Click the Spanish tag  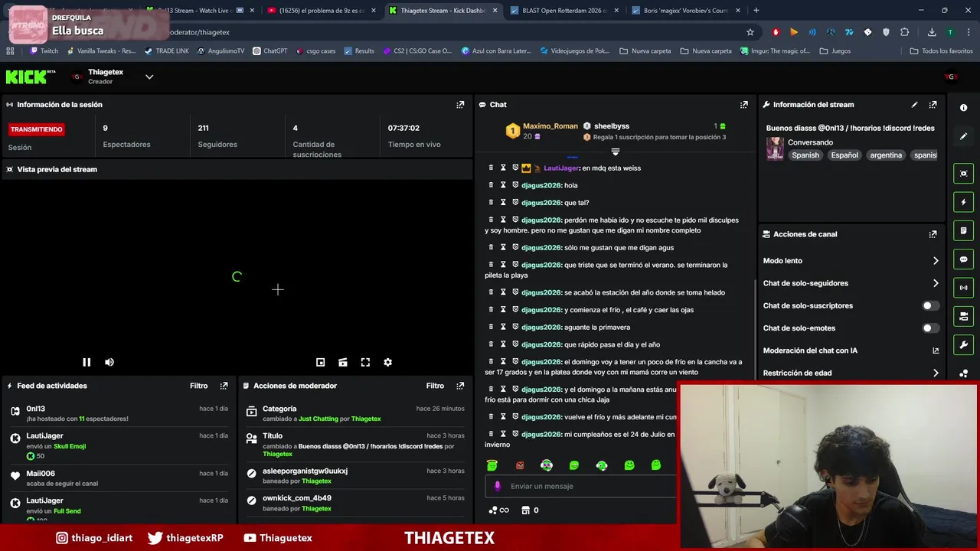click(805, 155)
